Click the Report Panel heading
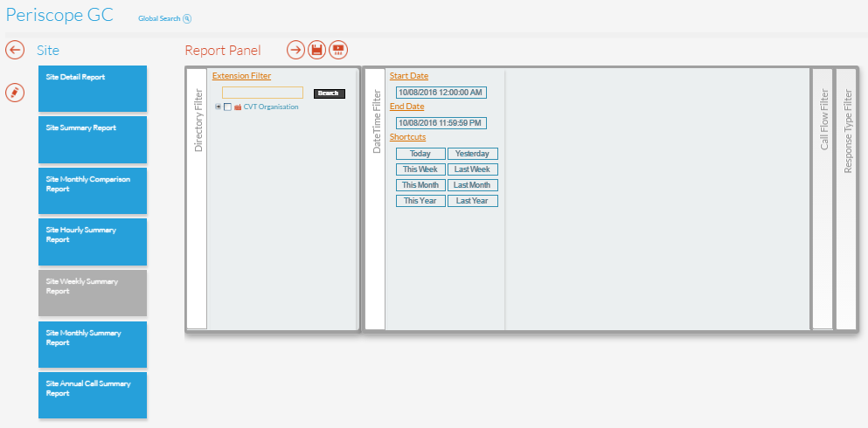 click(x=223, y=51)
